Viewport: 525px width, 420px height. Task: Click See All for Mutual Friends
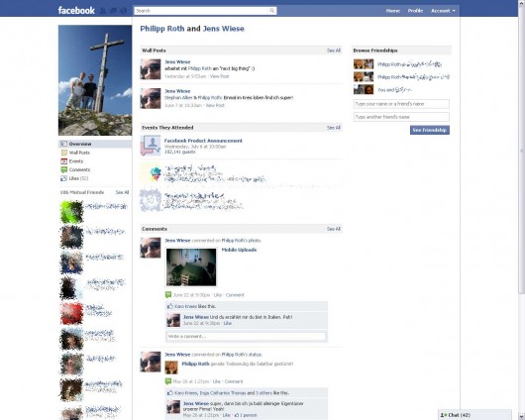(122, 192)
